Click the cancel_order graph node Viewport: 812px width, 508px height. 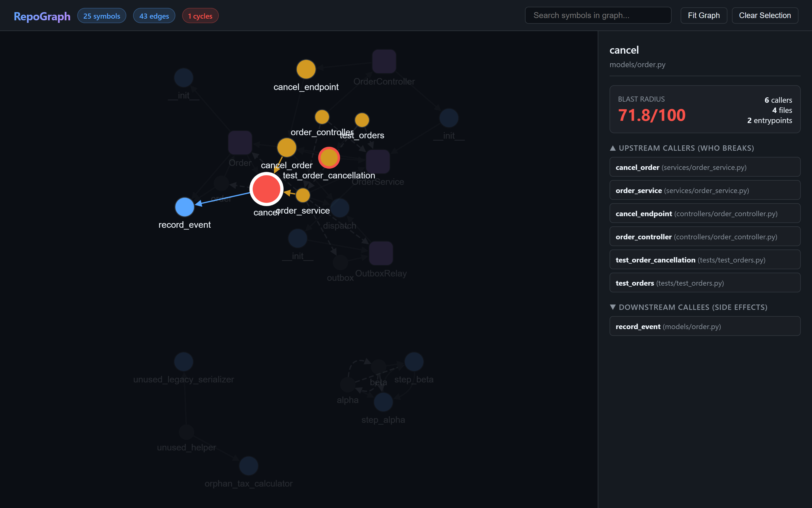pyautogui.click(x=286, y=148)
